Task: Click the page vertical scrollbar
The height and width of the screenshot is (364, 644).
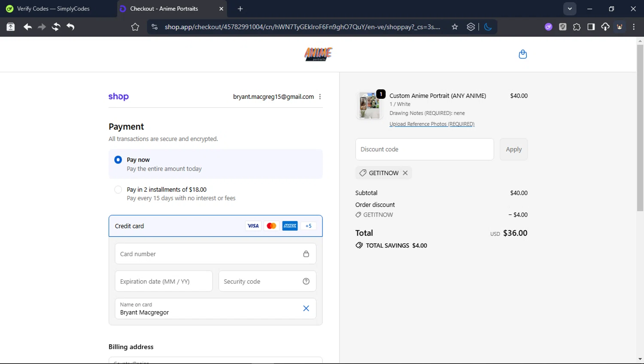Action: [x=640, y=129]
